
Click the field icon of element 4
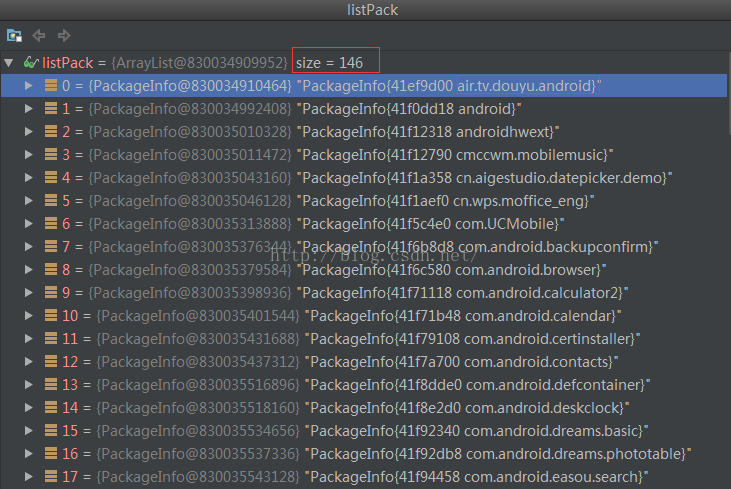51,177
